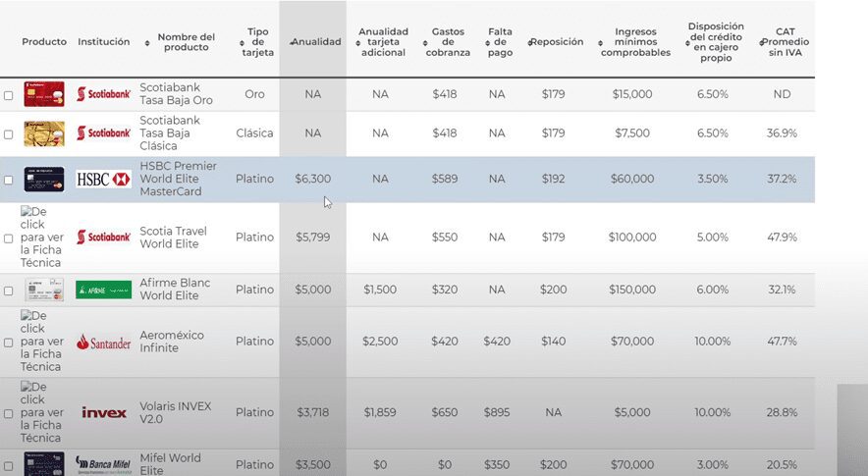868x476 pixels.
Task: Click the Santander logo in Aeroméxico row
Action: click(103, 343)
